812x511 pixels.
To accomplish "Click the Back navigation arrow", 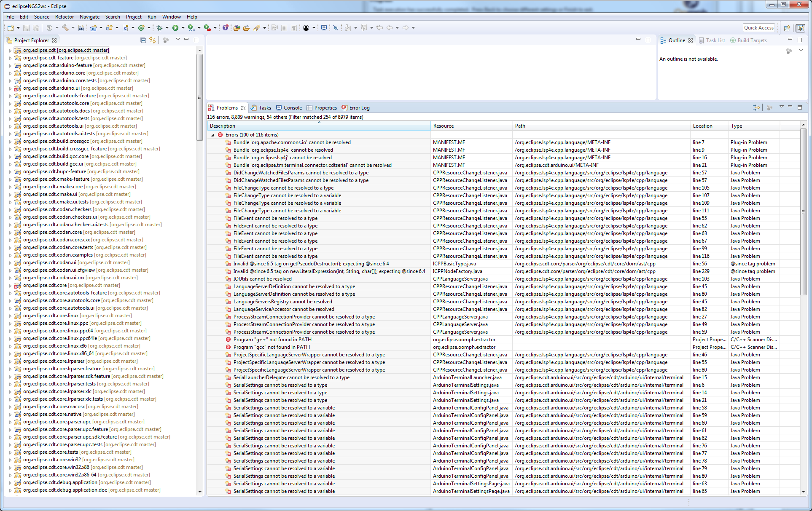I will (390, 28).
